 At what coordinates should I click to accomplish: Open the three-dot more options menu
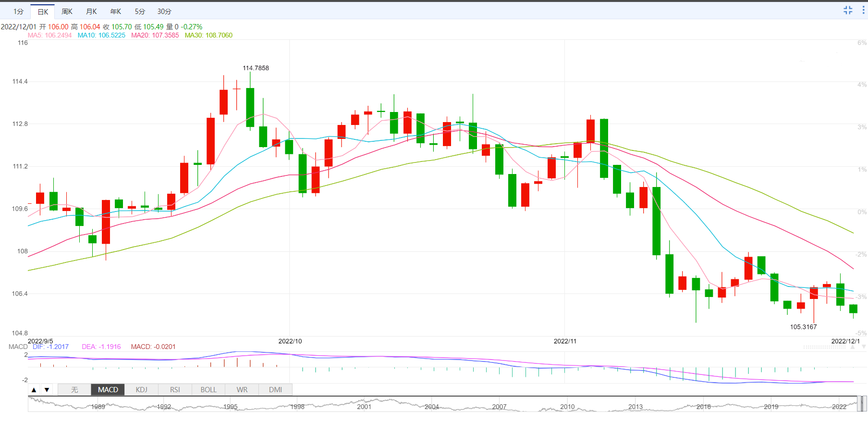tap(863, 10)
